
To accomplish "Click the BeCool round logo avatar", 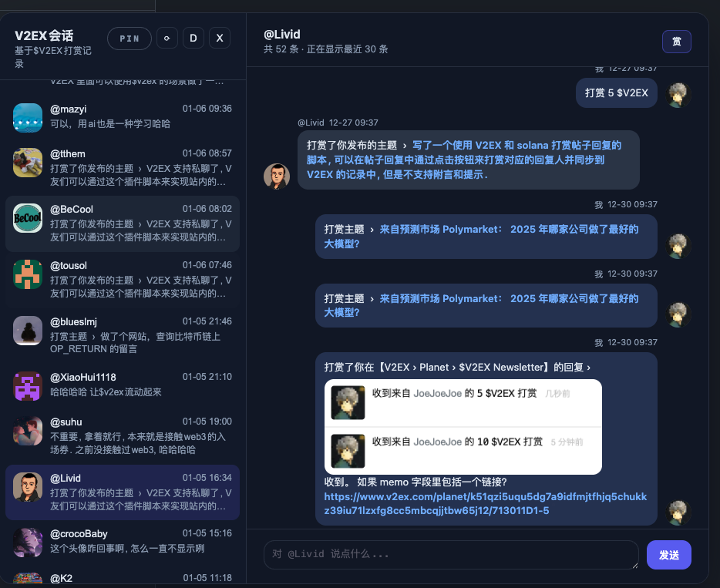I will point(28,217).
